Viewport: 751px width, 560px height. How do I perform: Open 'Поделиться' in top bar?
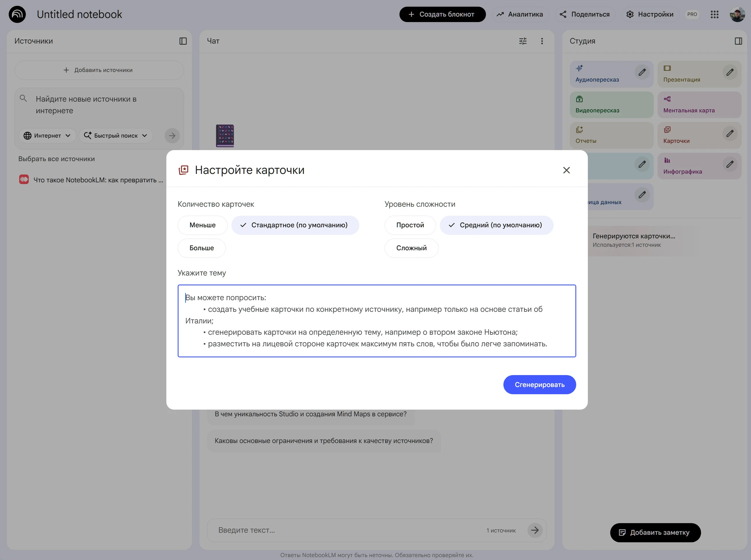pyautogui.click(x=585, y=14)
